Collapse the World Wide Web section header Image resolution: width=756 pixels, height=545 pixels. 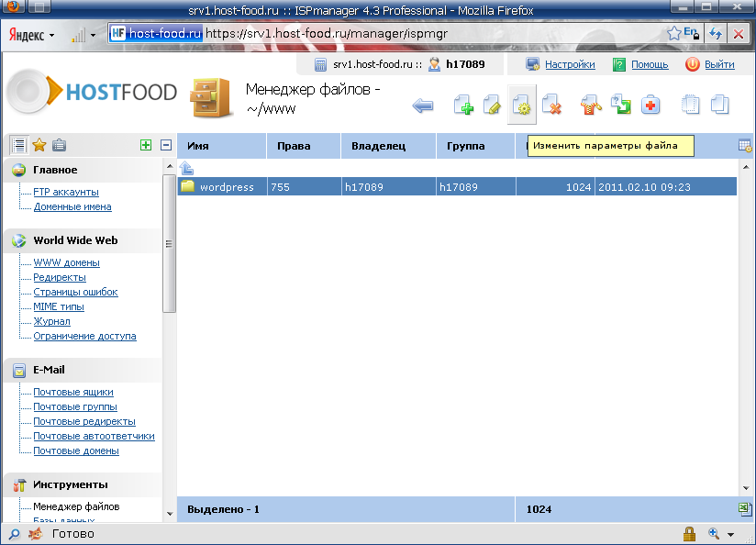tap(74, 240)
